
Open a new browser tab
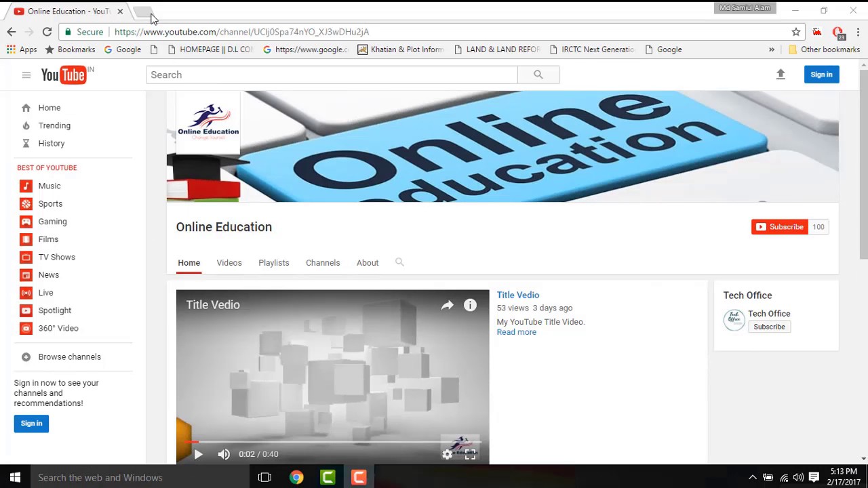coord(142,12)
